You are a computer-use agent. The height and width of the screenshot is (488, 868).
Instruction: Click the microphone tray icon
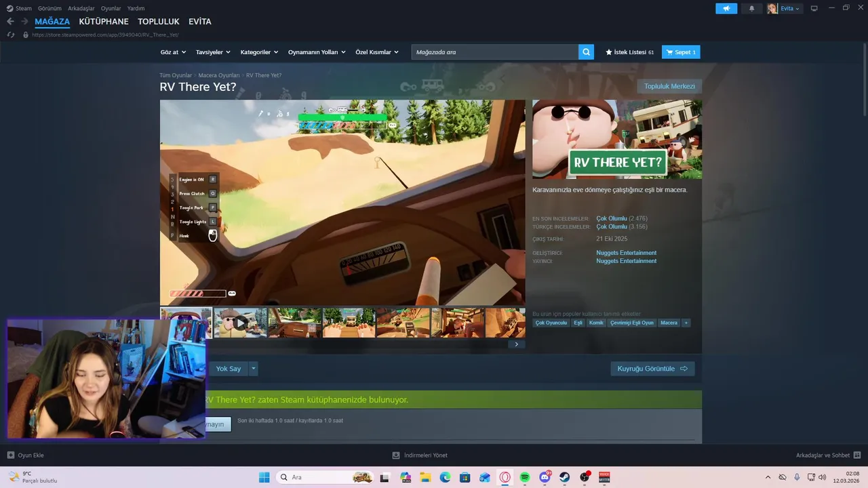797,477
